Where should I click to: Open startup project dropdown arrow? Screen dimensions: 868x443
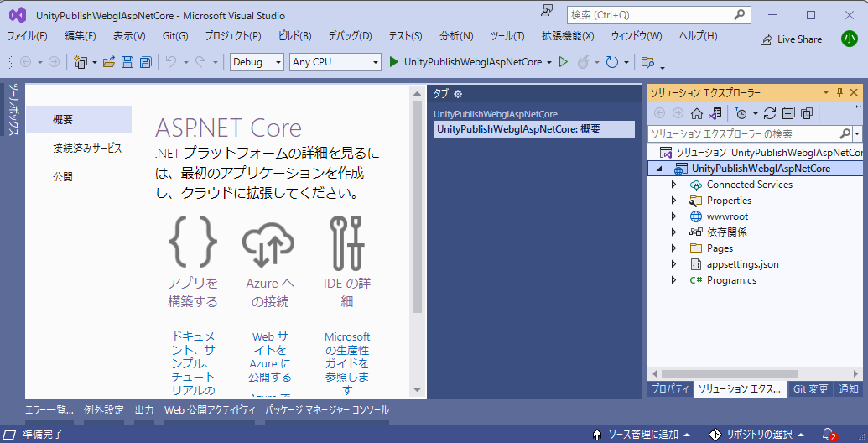coord(549,63)
